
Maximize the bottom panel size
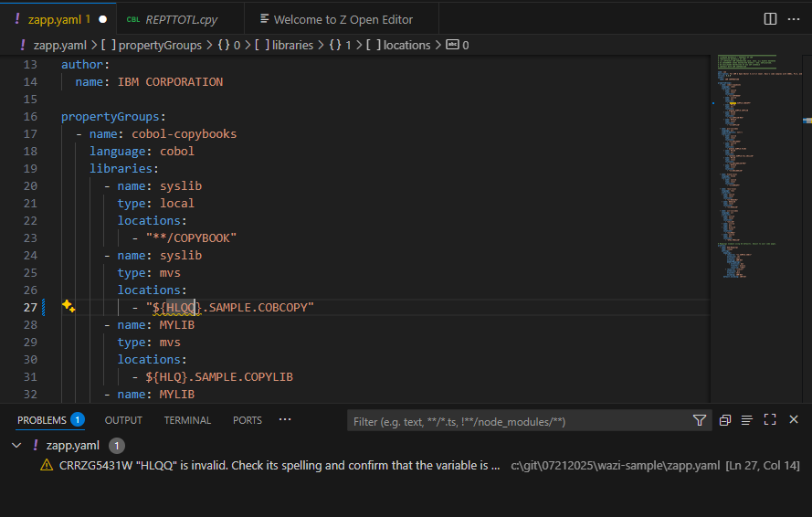pos(770,419)
